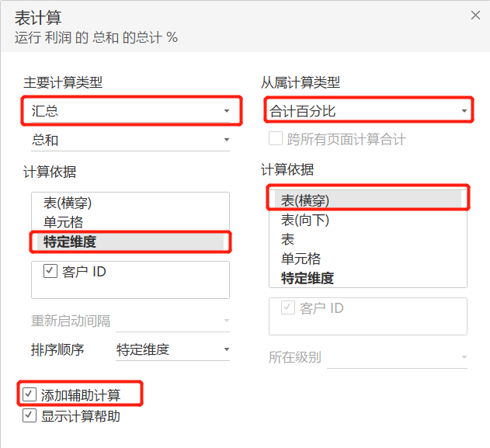Viewport: 490px width, 448px height.
Task: Select 表(横穿) in secondary 计算依据 list
Action: click(x=368, y=200)
